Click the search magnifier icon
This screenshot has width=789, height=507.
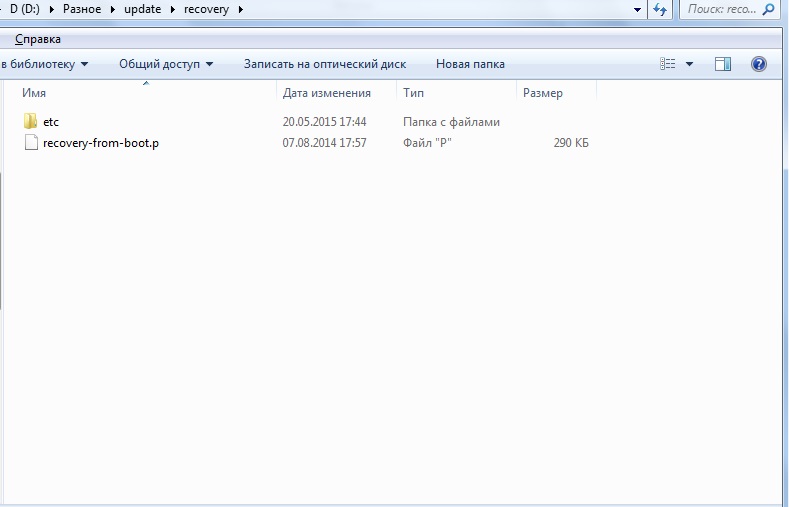(x=769, y=9)
